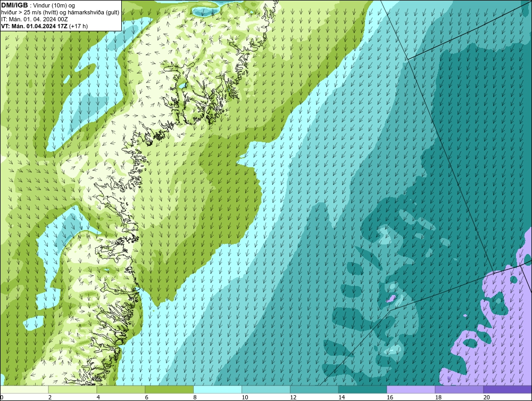This screenshot has width=532, height=401.
Task: Click the scale label 4
Action: (x=98, y=397)
